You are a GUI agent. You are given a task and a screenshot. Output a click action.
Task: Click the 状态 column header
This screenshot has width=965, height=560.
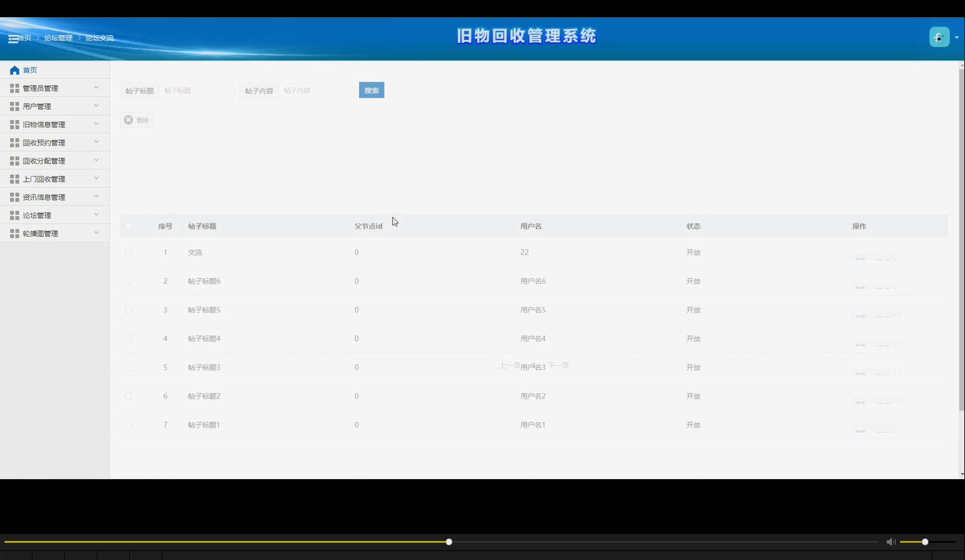point(693,226)
